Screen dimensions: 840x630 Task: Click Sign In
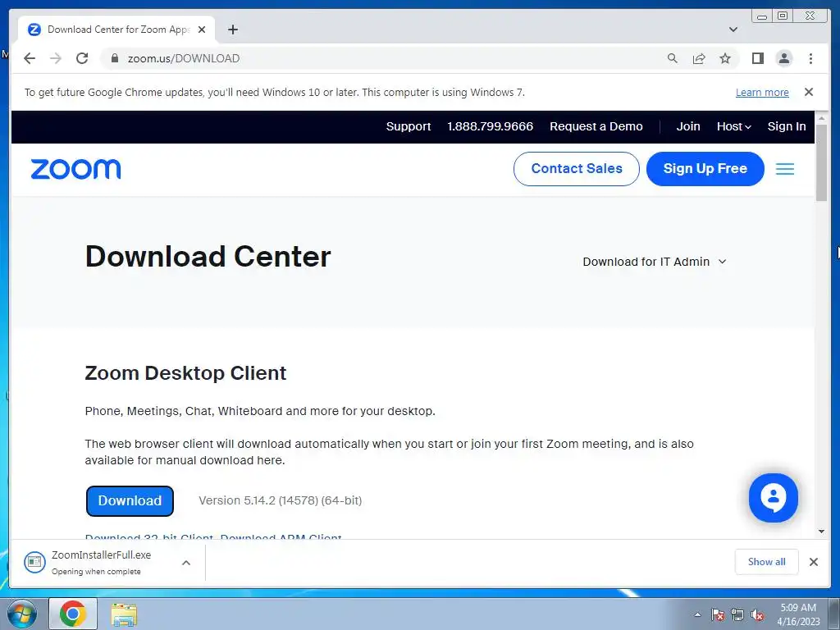[787, 126]
